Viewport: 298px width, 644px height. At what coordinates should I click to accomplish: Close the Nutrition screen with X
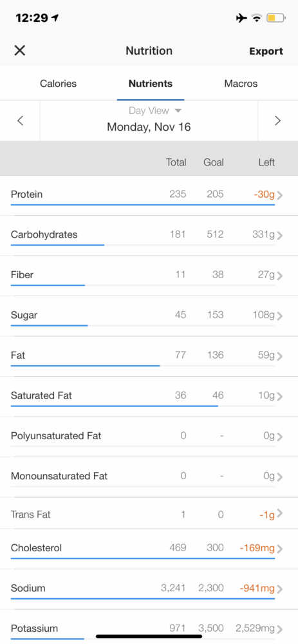[x=20, y=50]
